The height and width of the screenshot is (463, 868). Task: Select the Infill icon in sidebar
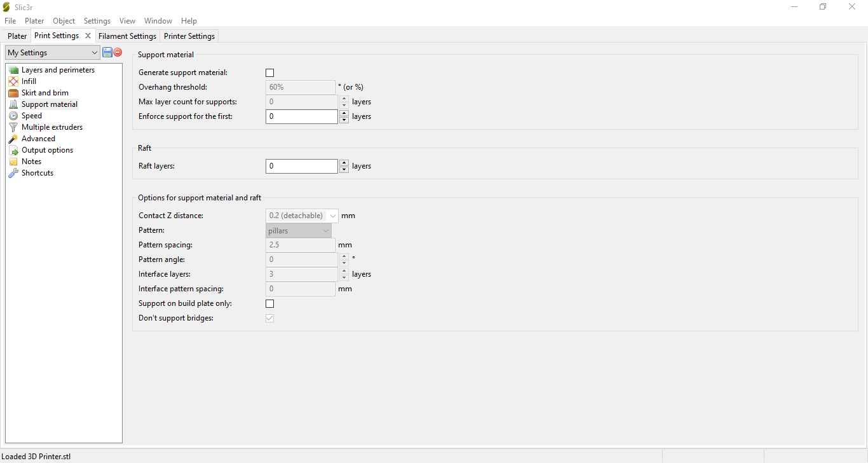[x=13, y=81]
